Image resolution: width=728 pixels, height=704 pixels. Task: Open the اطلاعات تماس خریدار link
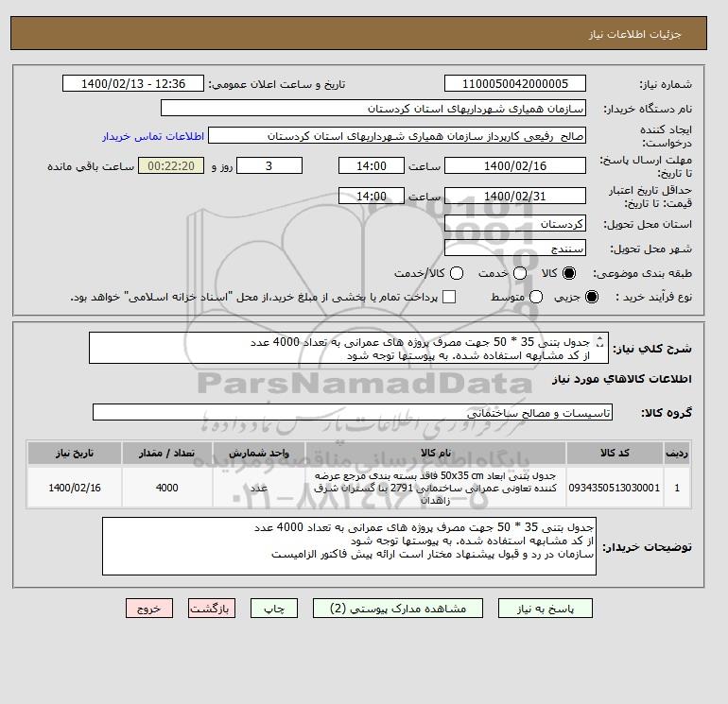tap(153, 136)
